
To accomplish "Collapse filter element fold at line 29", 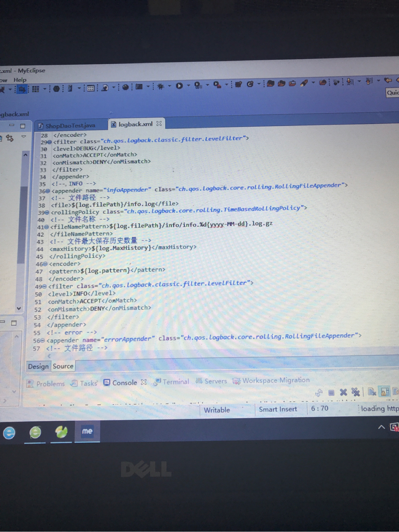I will pyautogui.click(x=49, y=142).
